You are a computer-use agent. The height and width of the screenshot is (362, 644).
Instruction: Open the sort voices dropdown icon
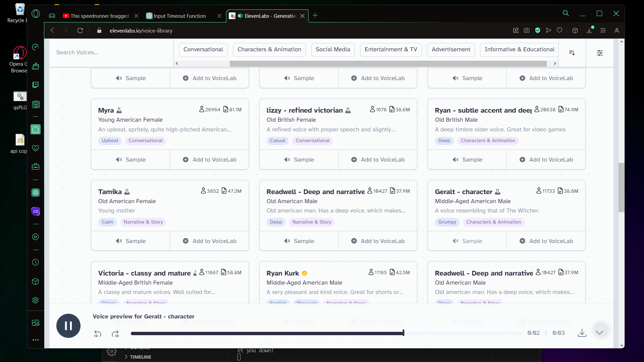[572, 53]
